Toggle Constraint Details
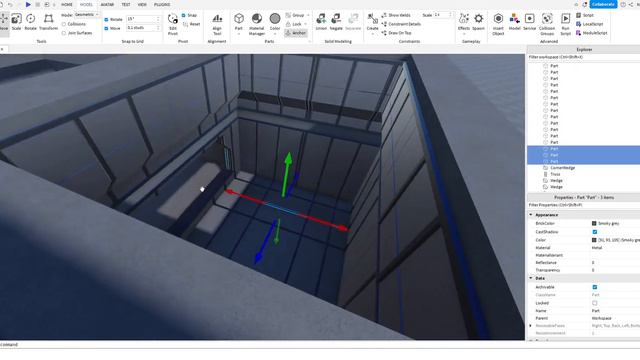The width and height of the screenshot is (640, 360). click(x=401, y=24)
